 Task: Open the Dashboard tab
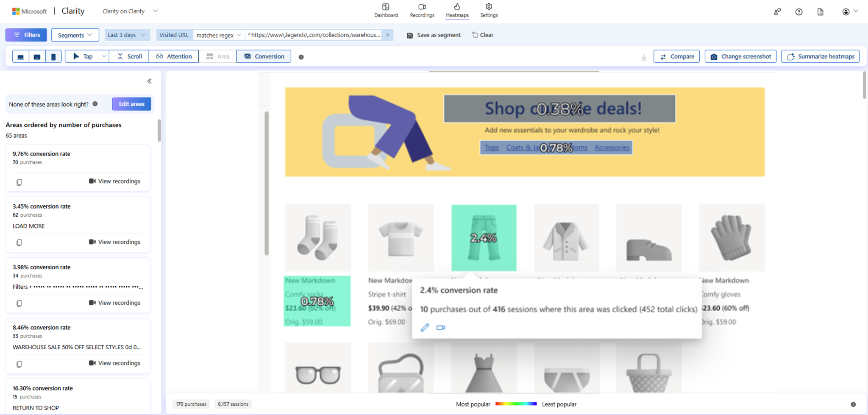point(386,11)
